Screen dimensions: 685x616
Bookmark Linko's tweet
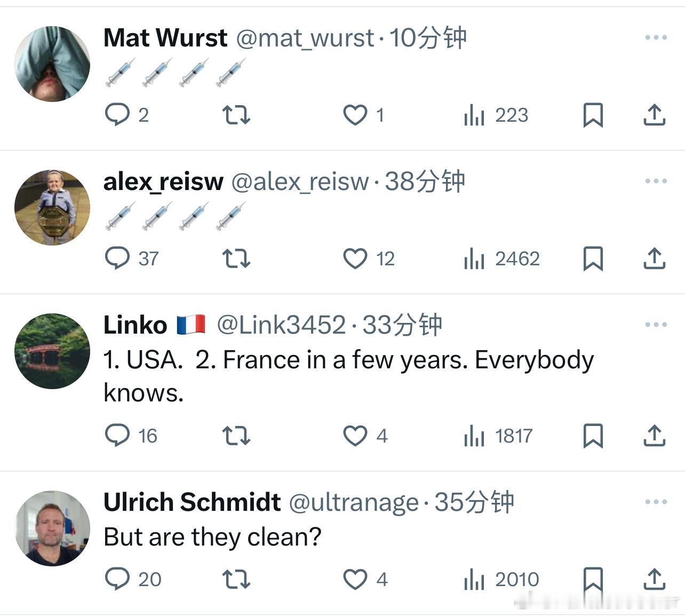pyautogui.click(x=593, y=436)
